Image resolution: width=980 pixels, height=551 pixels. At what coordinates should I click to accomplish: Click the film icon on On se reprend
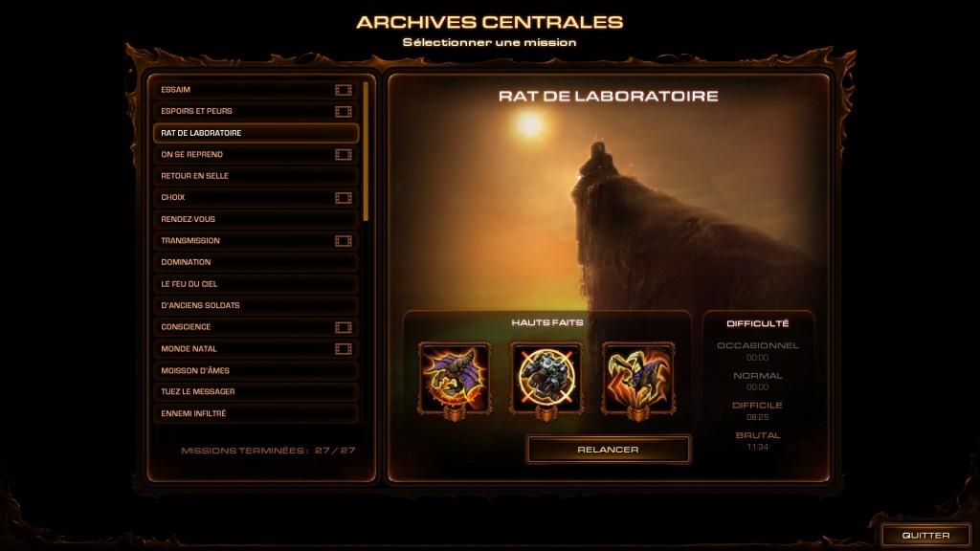[x=344, y=154]
